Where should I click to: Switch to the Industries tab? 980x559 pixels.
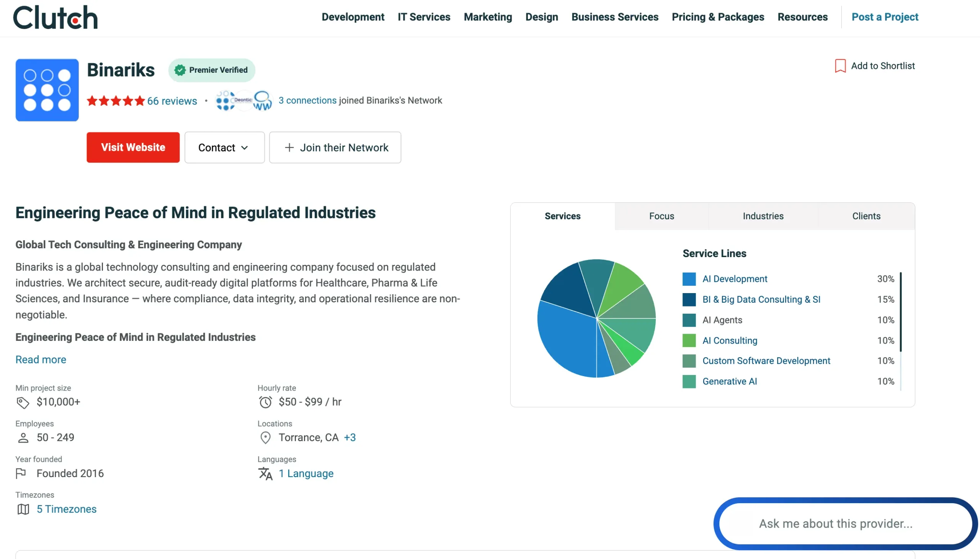tap(763, 216)
